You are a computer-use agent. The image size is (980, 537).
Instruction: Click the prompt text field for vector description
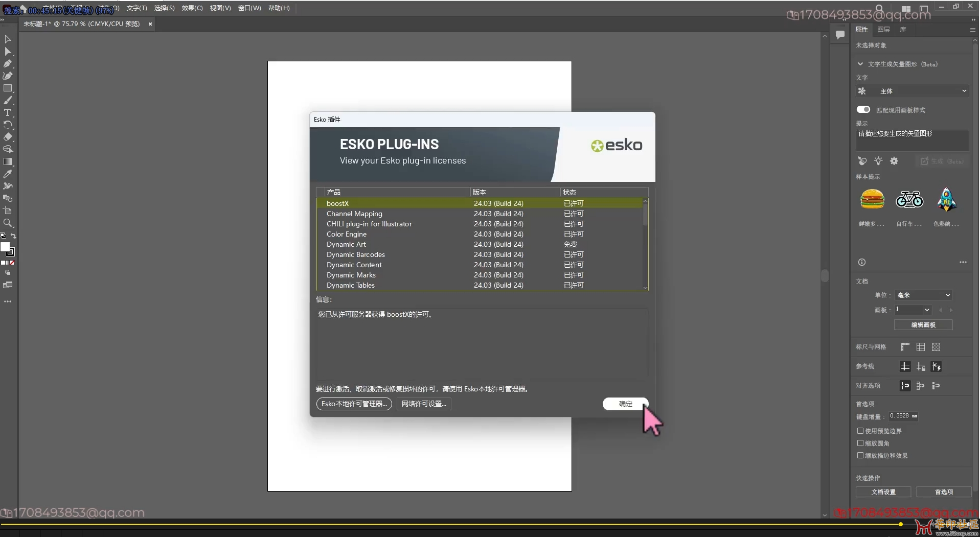click(x=913, y=141)
